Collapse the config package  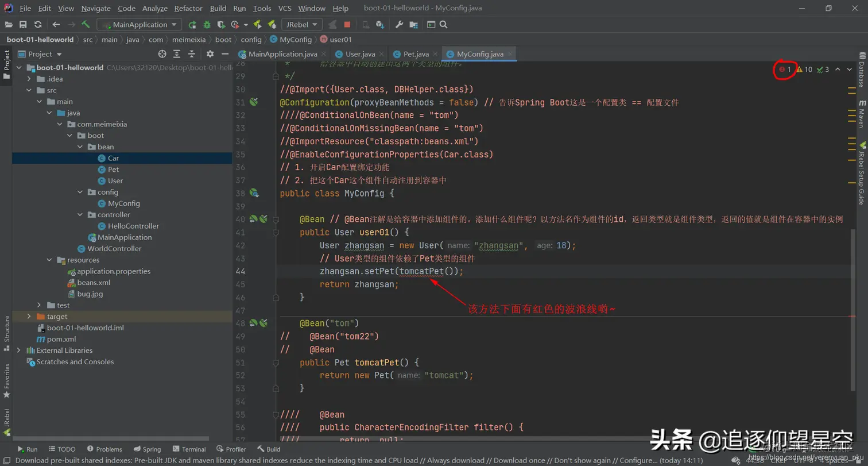point(80,192)
